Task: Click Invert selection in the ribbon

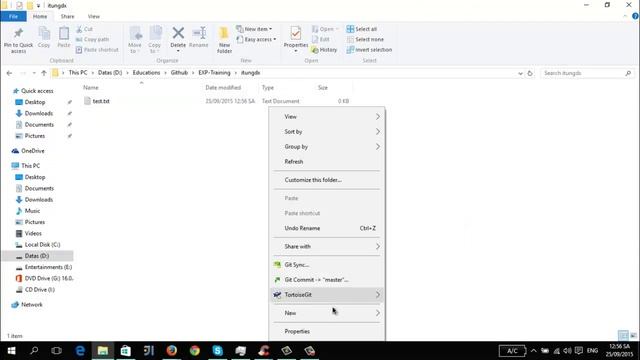Action: 369,50
